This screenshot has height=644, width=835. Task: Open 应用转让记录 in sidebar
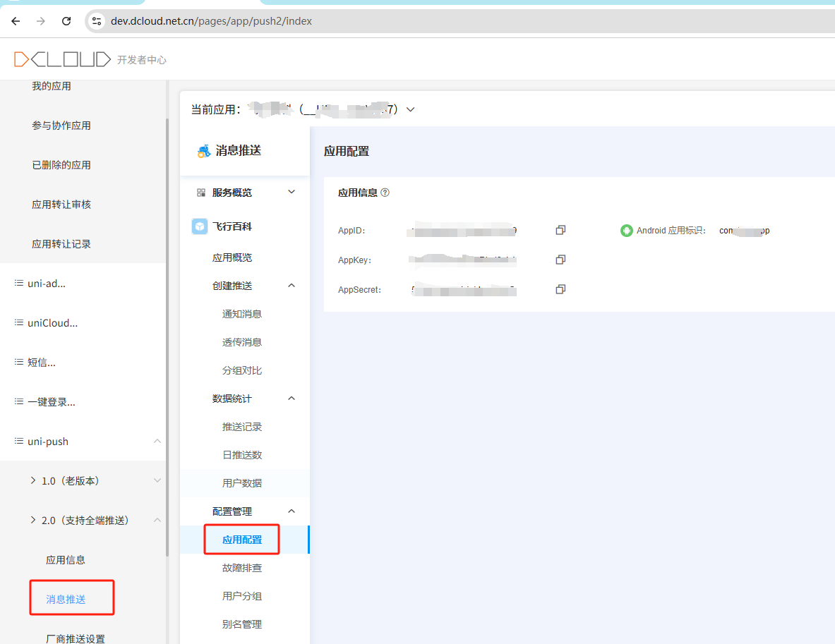point(61,244)
